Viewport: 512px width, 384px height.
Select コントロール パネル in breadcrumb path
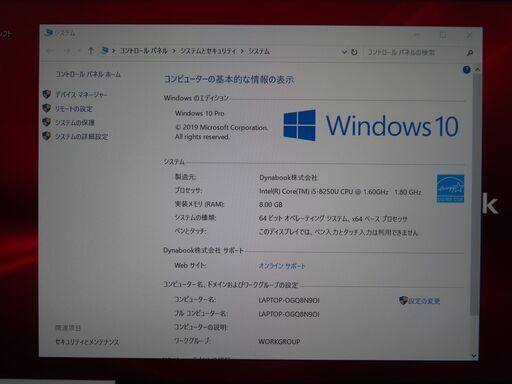pyautogui.click(x=143, y=51)
